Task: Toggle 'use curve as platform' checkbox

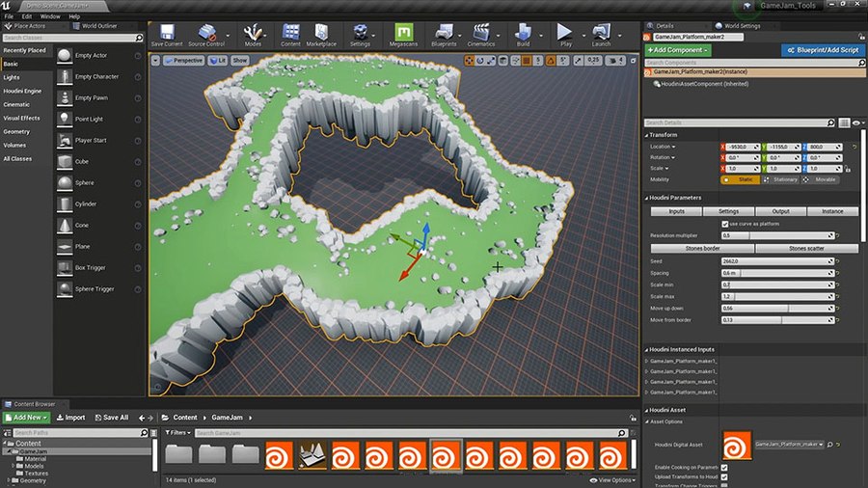Action: 724,224
